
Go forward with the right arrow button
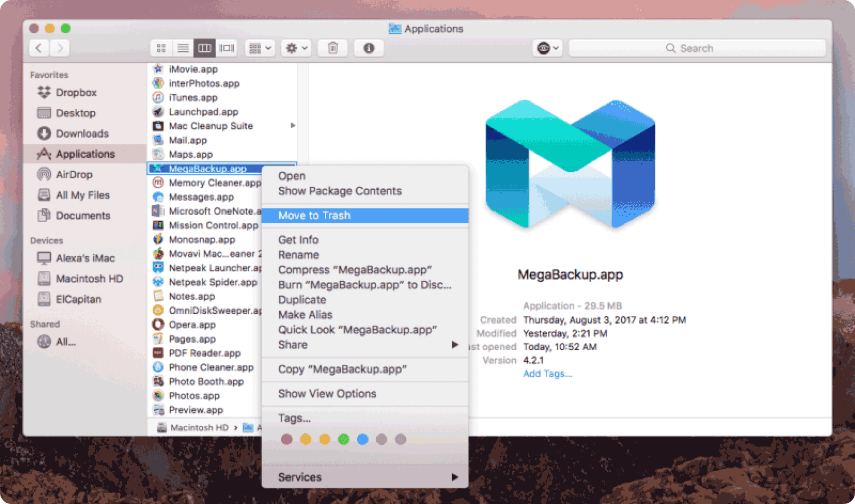click(60, 48)
